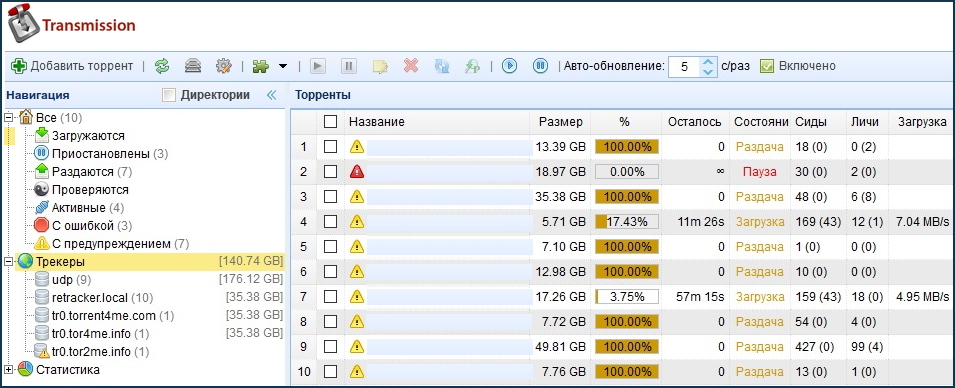Toggle the Директории checkbox
The width and height of the screenshot is (955, 388).
click(x=169, y=95)
